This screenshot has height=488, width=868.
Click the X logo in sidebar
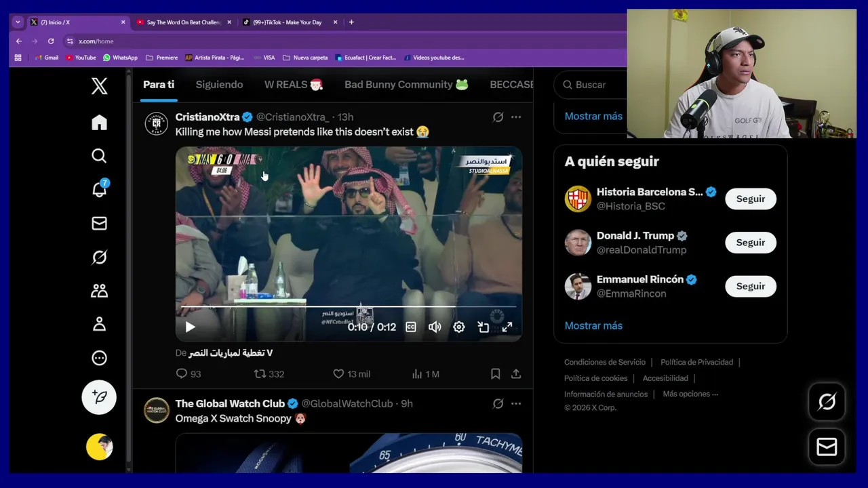point(99,86)
